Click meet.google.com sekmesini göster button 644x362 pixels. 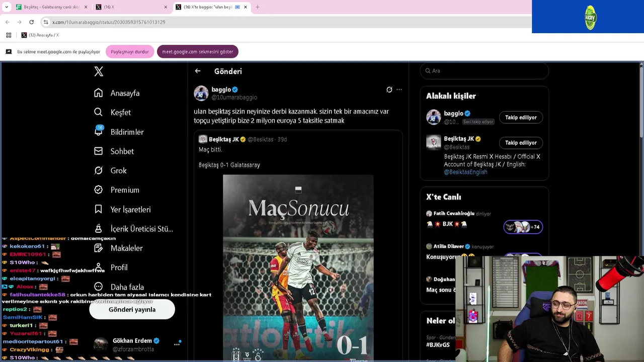(x=198, y=52)
